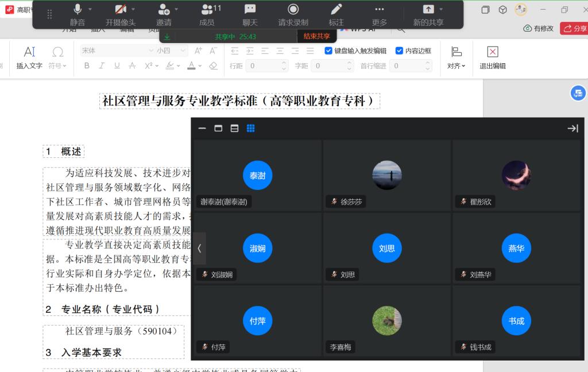Open the More menu in meeting toolbar

tap(380, 14)
